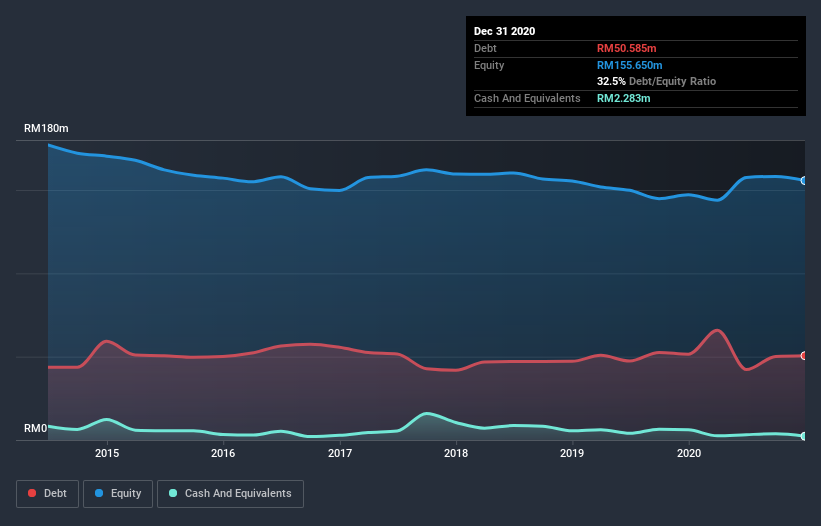
Task: Click the 32.5% Debt/Equity Ratio text
Action: tap(656, 81)
